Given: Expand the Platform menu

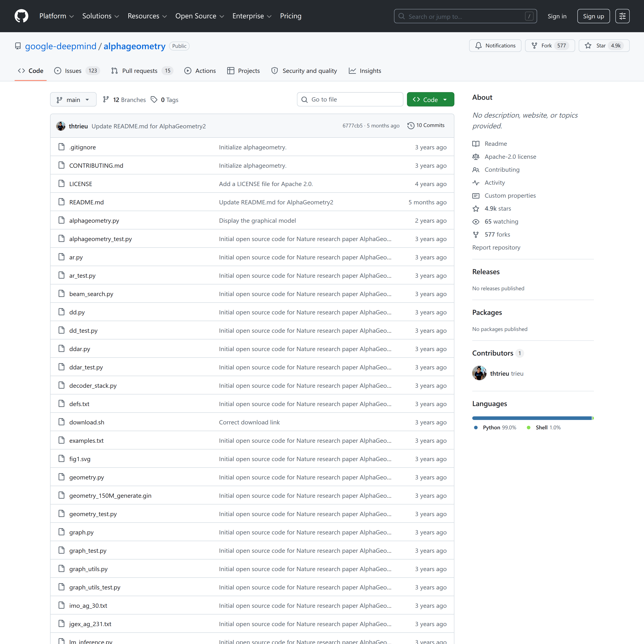Looking at the screenshot, I should coord(56,16).
